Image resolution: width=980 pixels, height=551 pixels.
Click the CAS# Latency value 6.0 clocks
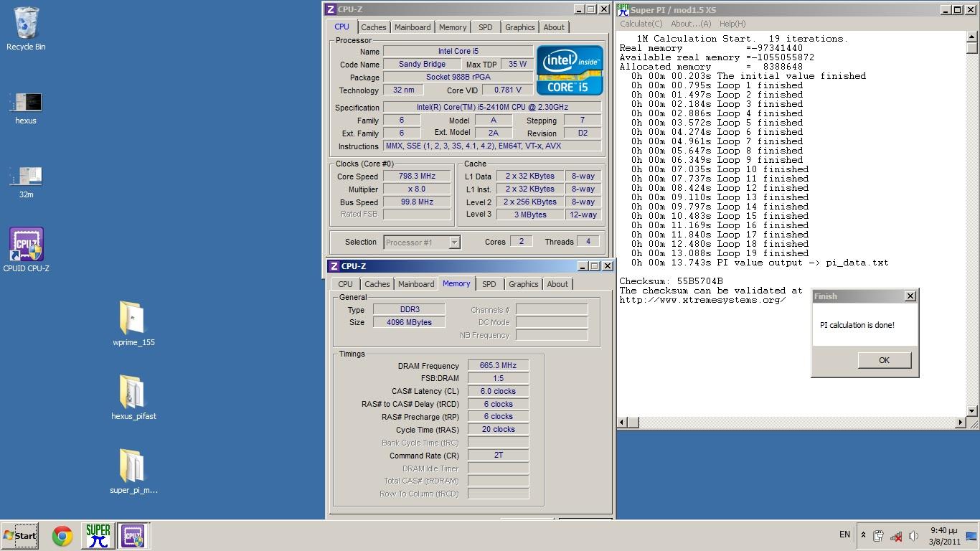(498, 391)
